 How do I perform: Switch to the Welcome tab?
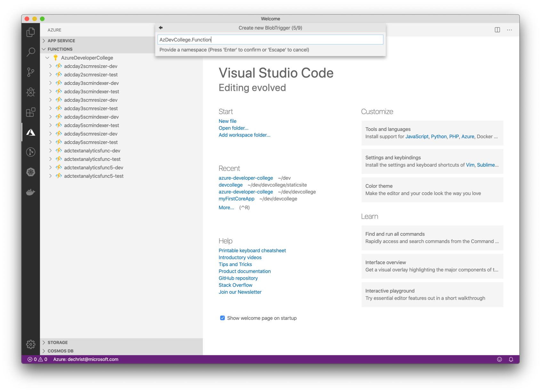pos(270,19)
